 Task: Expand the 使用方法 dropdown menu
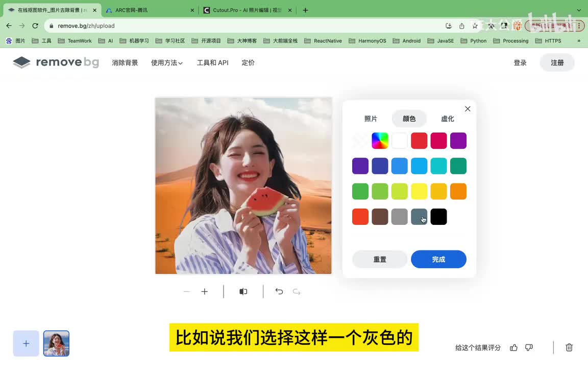[x=167, y=63]
